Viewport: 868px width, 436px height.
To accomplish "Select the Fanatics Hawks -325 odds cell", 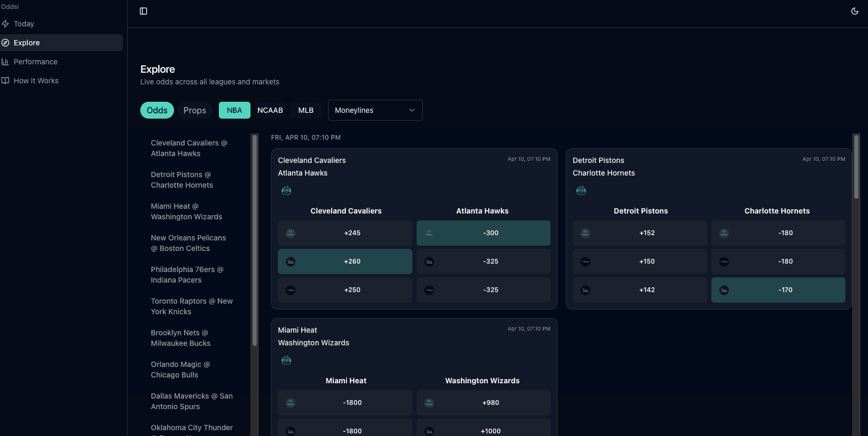I will [x=484, y=290].
